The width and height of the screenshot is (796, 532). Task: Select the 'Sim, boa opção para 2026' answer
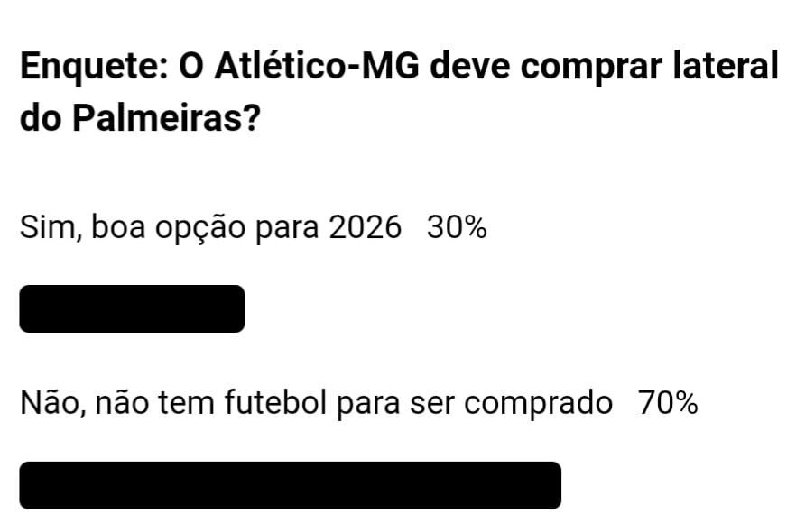[x=209, y=228]
